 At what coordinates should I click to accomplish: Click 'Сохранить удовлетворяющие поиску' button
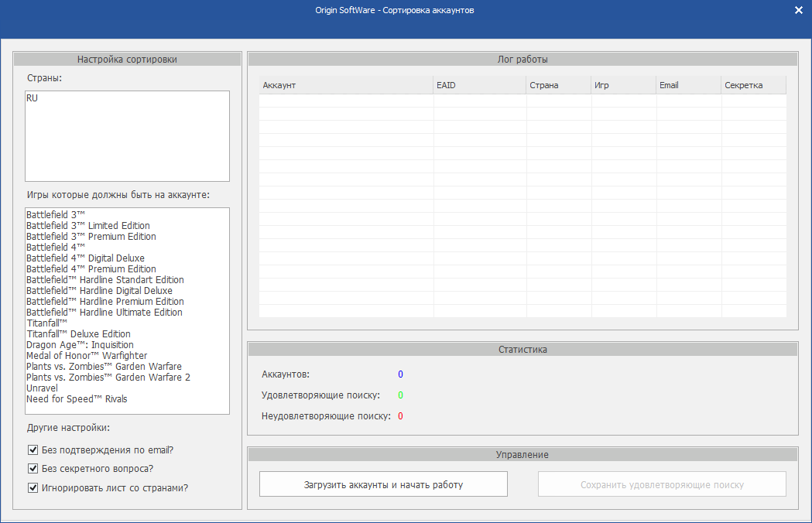(662, 484)
